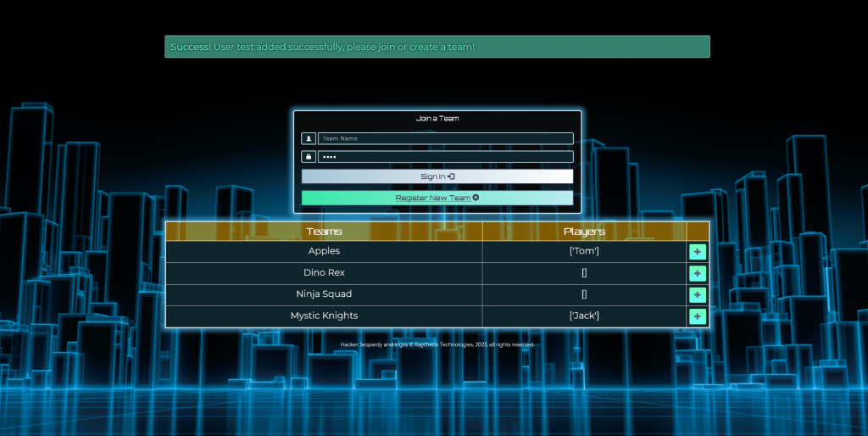Viewport: 868px width, 436px height.
Task: Click the lock icon beside the password field
Action: pyautogui.click(x=309, y=157)
